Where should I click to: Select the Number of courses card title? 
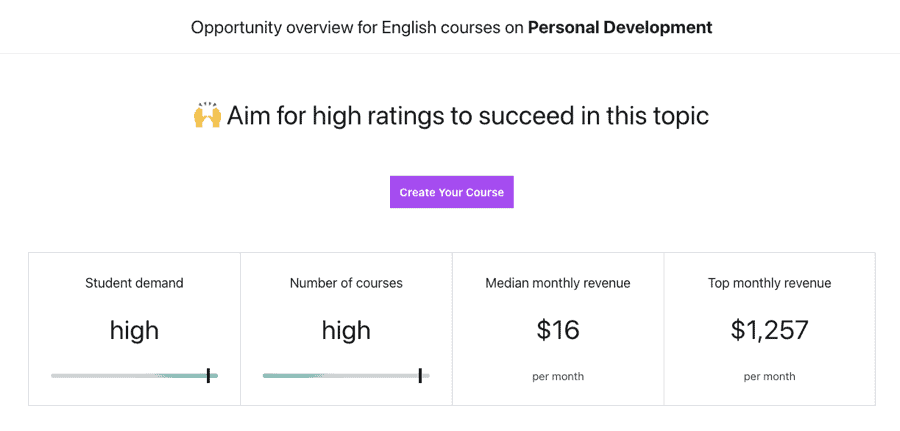tap(346, 283)
